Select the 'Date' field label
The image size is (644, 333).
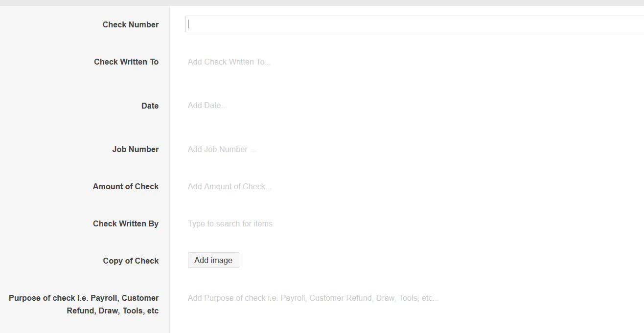click(x=150, y=106)
